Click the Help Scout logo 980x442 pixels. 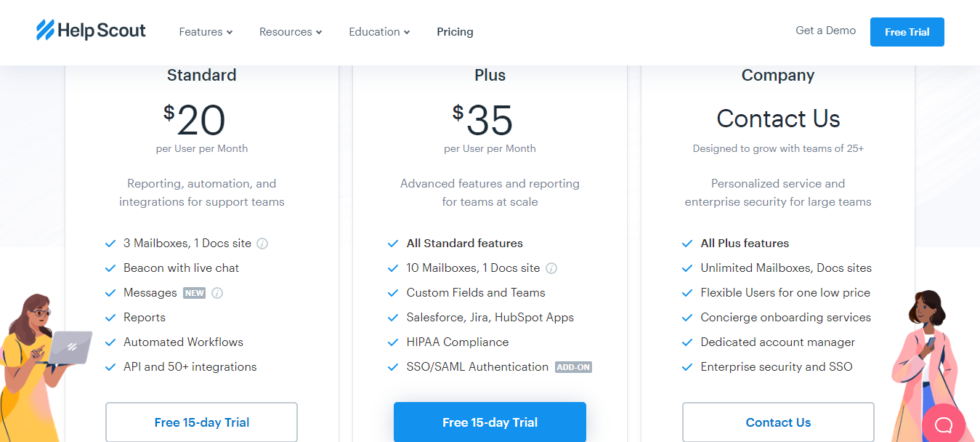90,31
